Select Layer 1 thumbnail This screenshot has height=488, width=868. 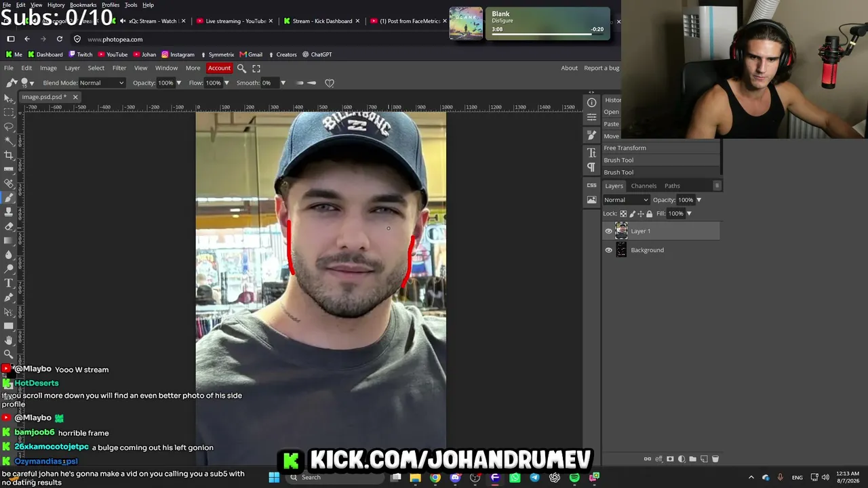tap(621, 231)
